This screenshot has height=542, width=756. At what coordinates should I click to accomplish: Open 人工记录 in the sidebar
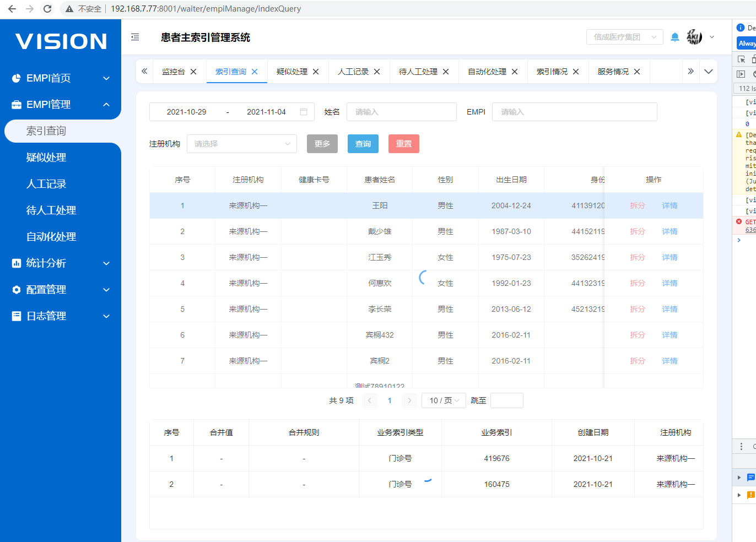[x=46, y=184]
